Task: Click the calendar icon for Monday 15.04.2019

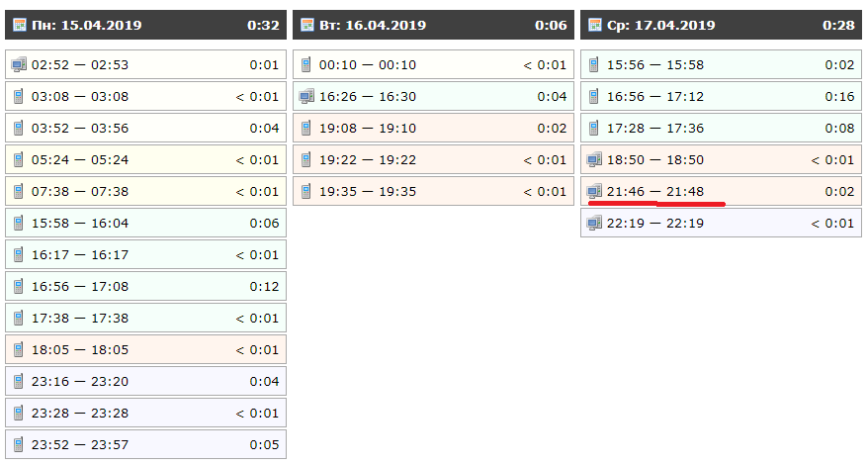Action: click(x=20, y=25)
